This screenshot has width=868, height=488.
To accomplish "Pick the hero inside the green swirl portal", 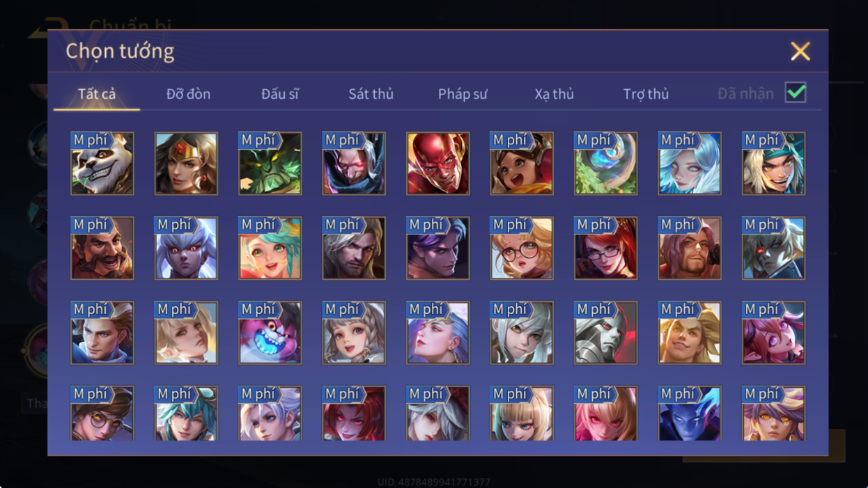I will pos(606,164).
